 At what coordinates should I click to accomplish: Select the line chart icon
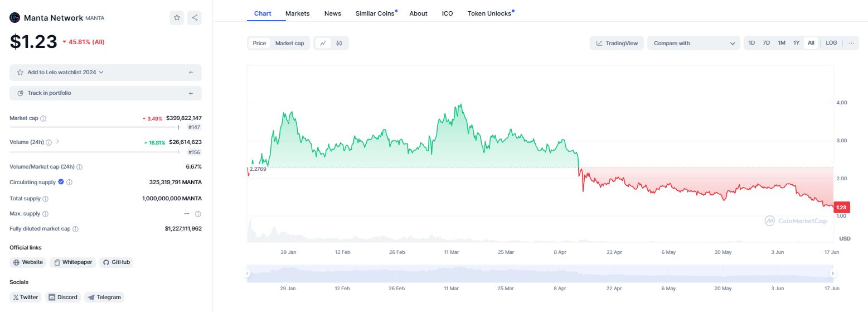pyautogui.click(x=323, y=43)
